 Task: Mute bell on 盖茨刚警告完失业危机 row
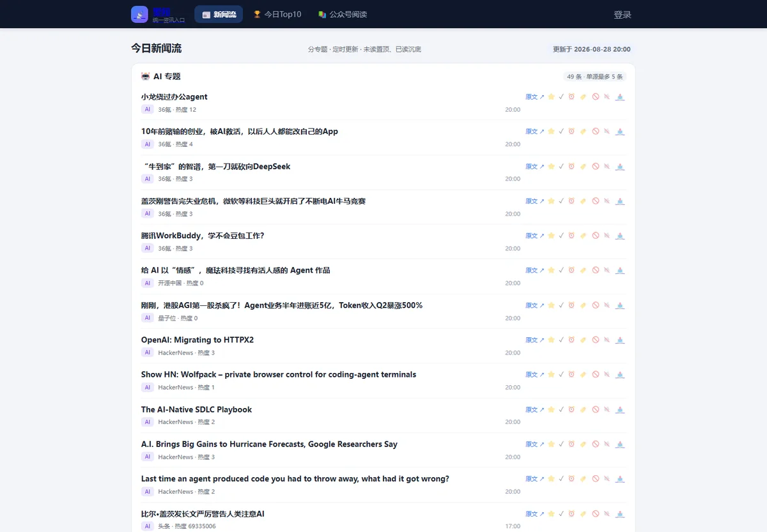(x=607, y=201)
